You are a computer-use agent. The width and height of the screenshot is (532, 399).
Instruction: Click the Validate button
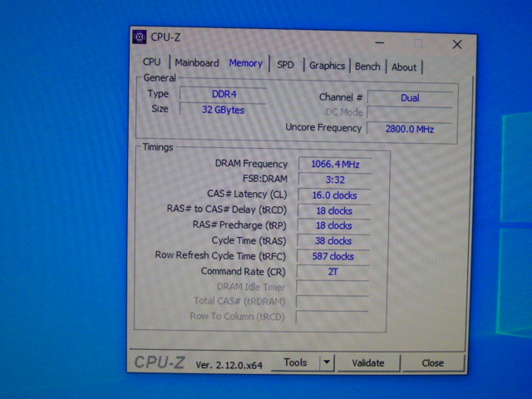click(x=368, y=363)
